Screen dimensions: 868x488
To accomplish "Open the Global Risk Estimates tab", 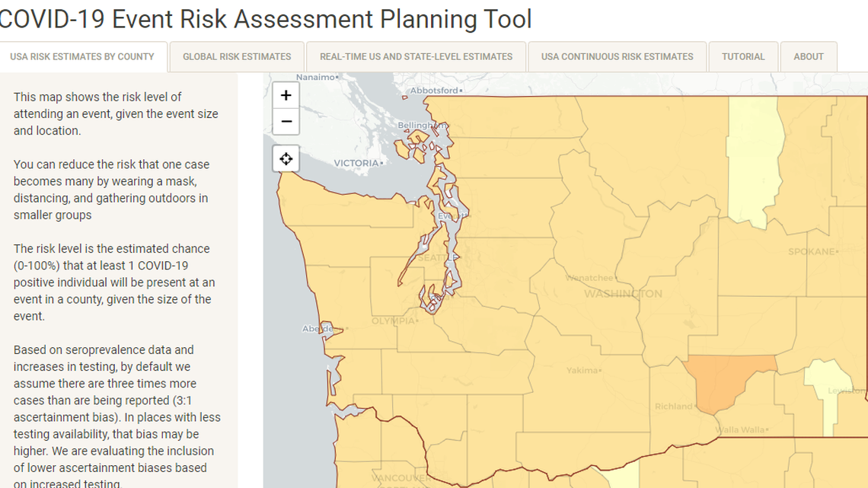I will click(x=237, y=56).
